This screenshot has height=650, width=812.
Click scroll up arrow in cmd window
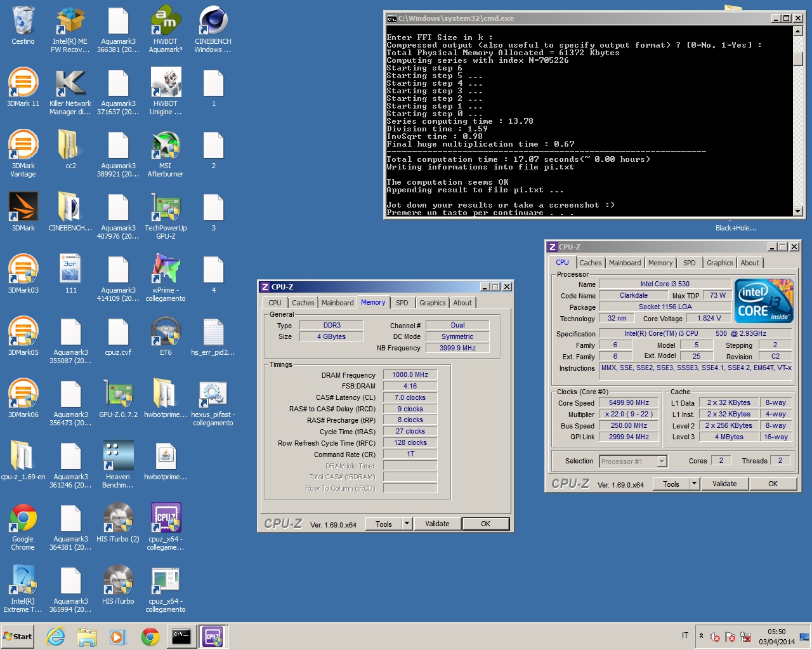(798, 31)
